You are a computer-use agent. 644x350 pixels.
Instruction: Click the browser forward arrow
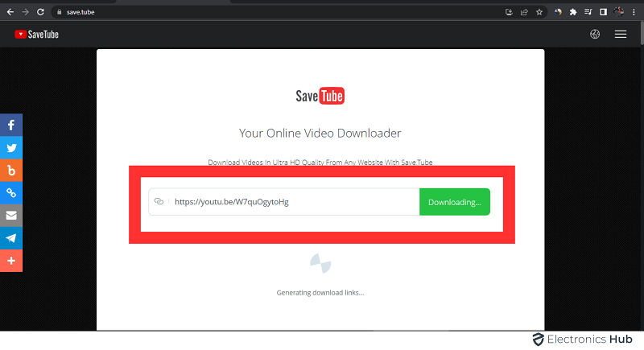pyautogui.click(x=26, y=12)
